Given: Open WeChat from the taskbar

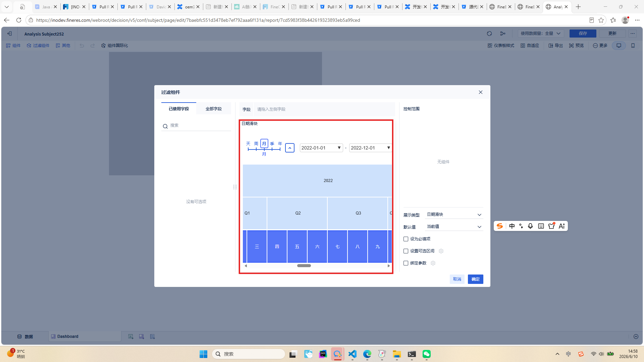Looking at the screenshot, I should (x=426, y=354).
